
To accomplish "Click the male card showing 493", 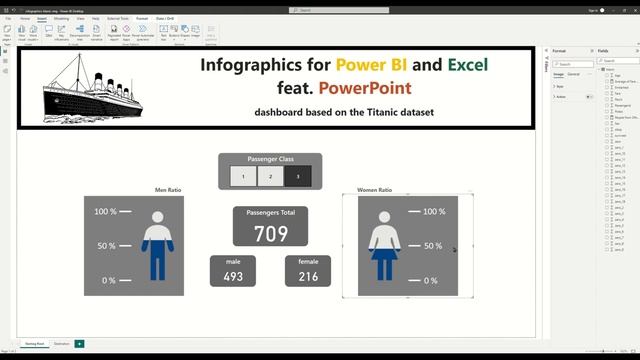I will coord(233,271).
